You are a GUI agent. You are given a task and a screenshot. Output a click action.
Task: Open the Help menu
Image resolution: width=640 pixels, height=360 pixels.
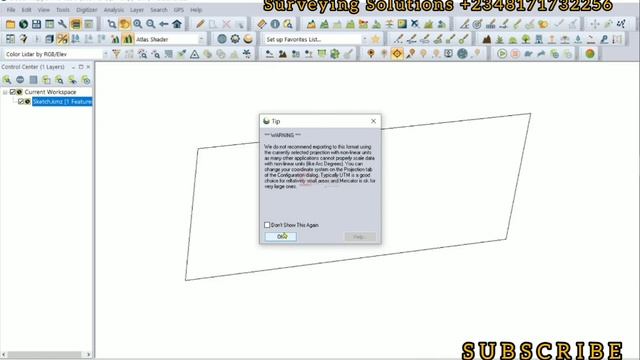(x=196, y=10)
